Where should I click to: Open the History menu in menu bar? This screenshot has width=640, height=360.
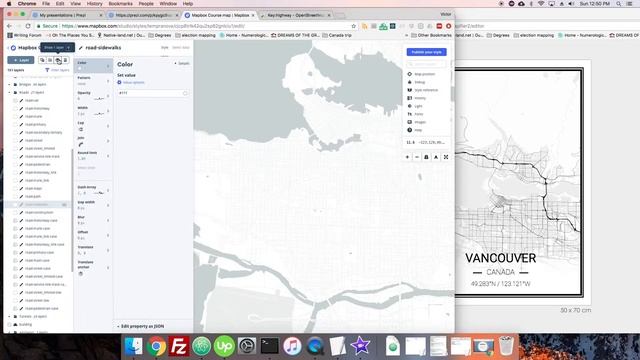click(94, 4)
